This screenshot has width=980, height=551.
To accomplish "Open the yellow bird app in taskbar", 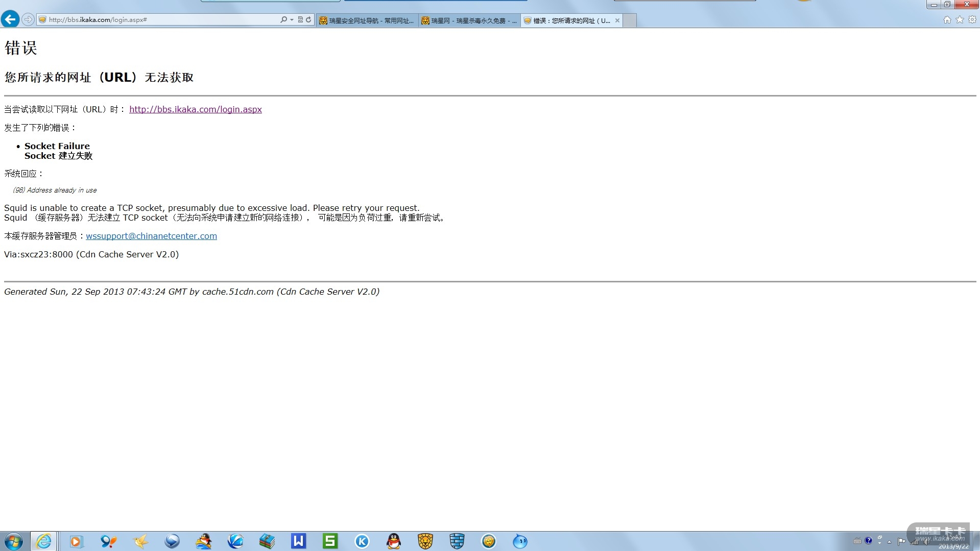I will point(140,541).
